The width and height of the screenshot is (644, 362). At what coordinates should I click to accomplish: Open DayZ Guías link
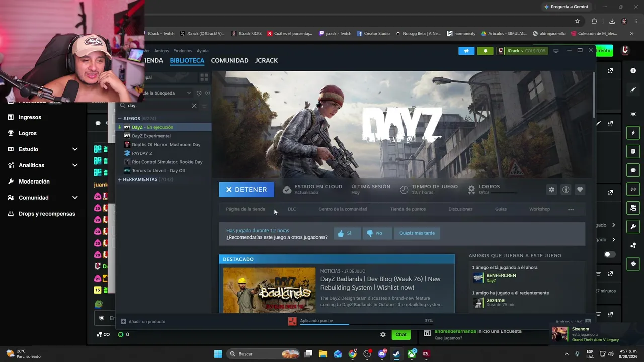coord(501,209)
